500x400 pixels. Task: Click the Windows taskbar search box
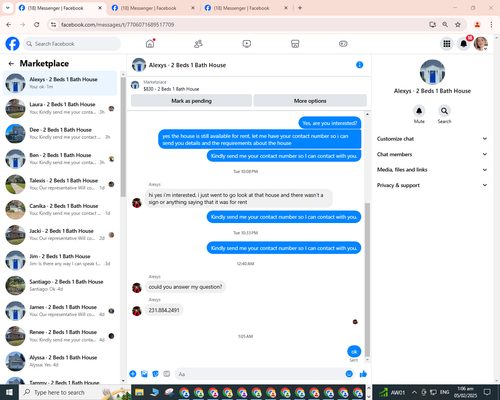pos(75,392)
